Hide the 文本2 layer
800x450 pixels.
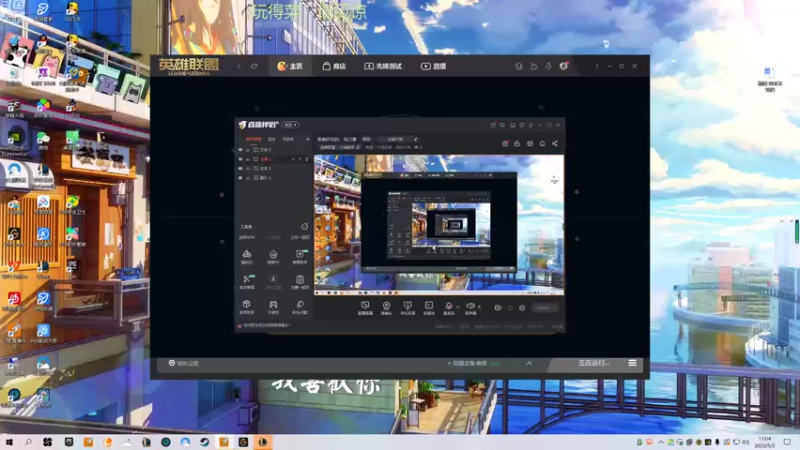tap(240, 168)
